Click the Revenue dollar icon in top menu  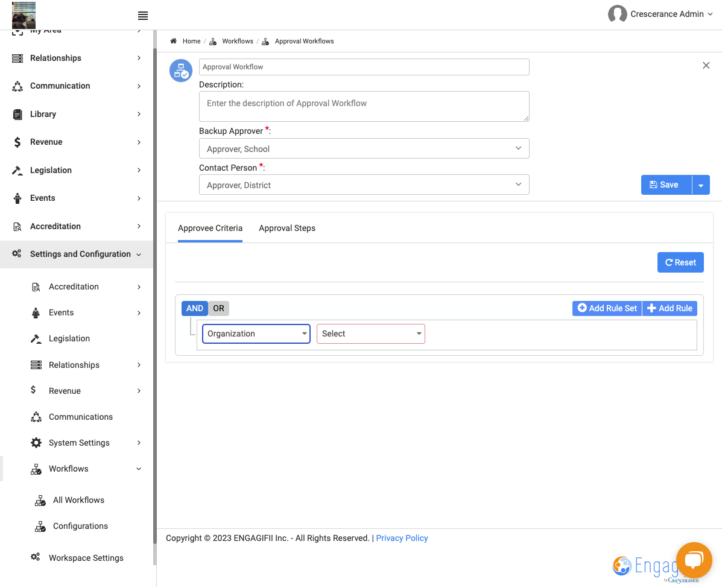coord(17,142)
